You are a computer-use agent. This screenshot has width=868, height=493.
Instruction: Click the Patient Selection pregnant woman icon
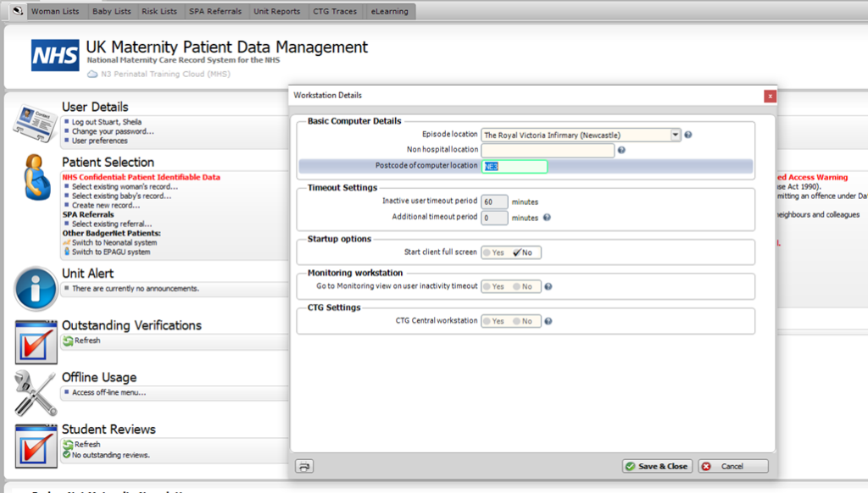[36, 177]
